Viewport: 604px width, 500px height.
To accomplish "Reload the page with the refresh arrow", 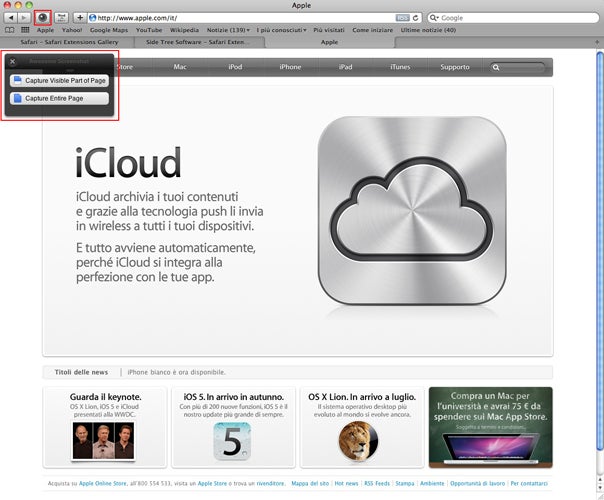I will 415,18.
